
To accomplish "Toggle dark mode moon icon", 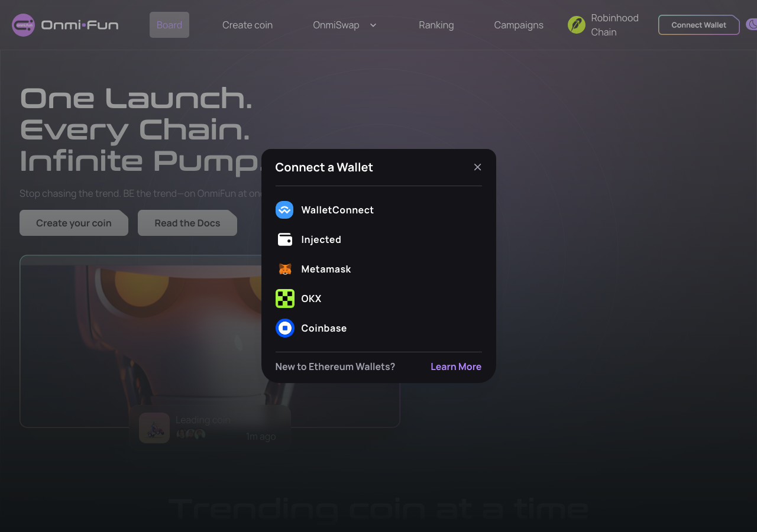I will [752, 25].
